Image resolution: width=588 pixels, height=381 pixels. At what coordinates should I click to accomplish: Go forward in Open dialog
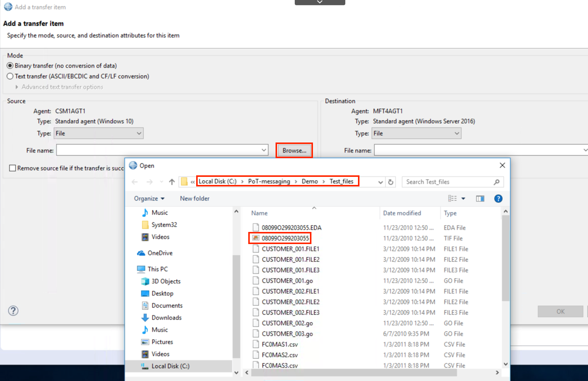tap(150, 182)
